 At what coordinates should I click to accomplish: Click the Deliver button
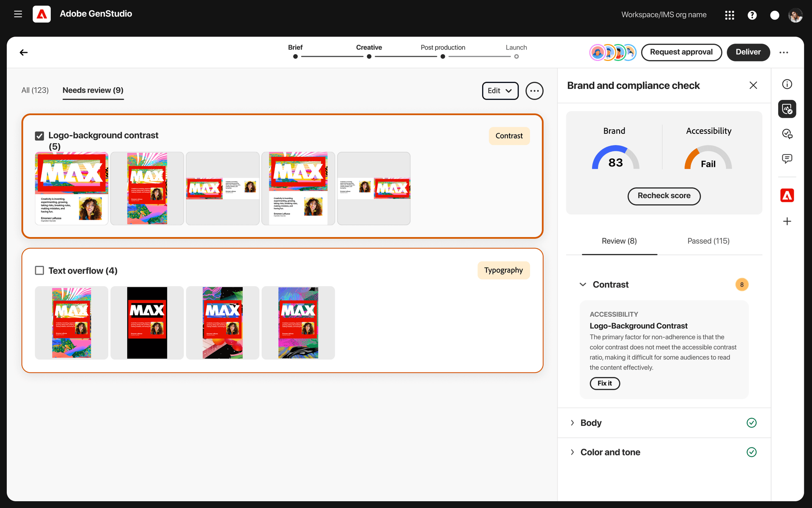[x=748, y=52]
